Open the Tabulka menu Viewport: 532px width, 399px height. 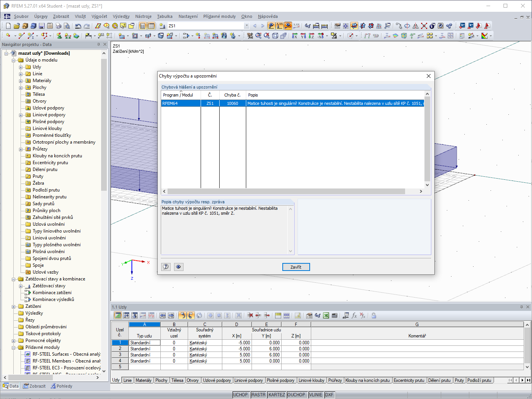(x=165, y=16)
